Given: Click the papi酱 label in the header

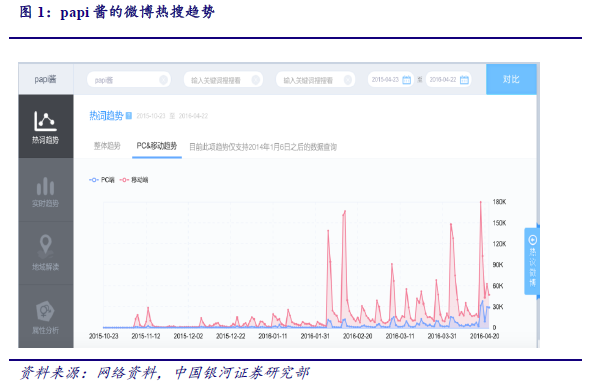Looking at the screenshot, I should coord(45,79).
